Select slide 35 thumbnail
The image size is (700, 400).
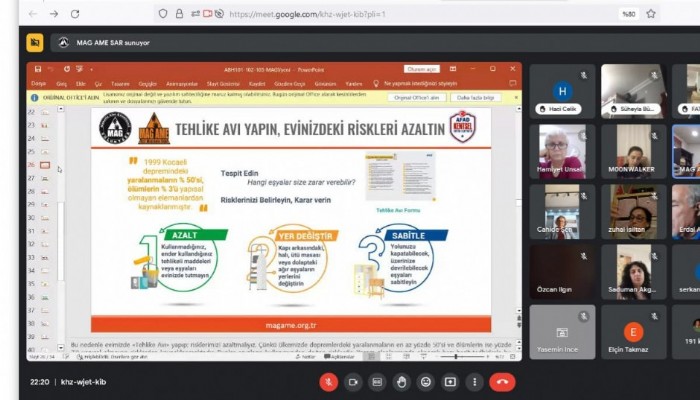coord(45,284)
